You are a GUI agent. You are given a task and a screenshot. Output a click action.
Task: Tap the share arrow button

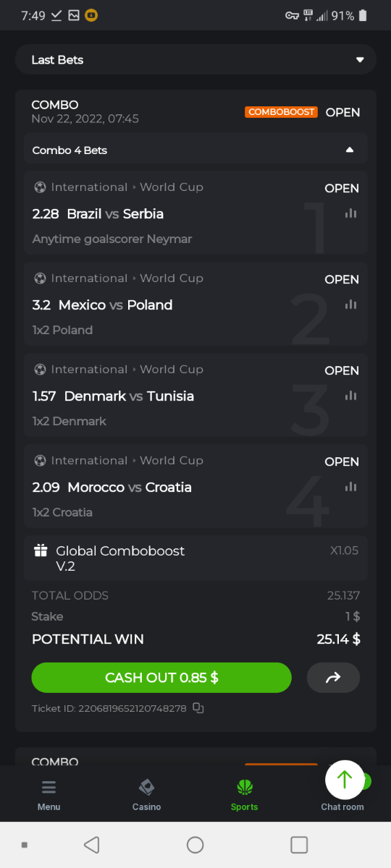click(x=333, y=678)
